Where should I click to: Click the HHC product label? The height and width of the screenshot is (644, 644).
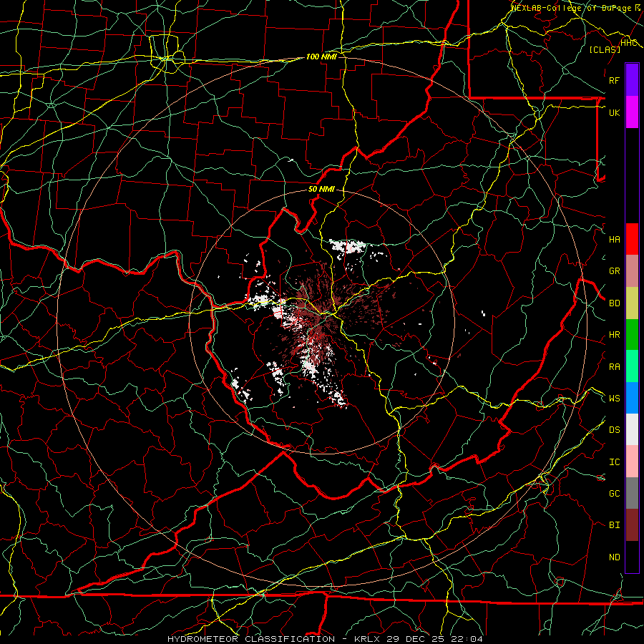pyautogui.click(x=629, y=43)
